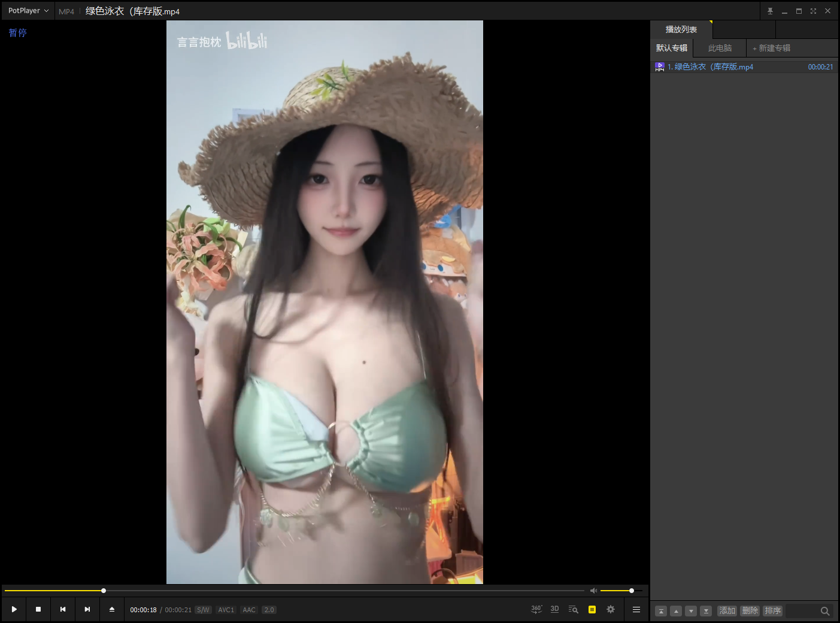
Task: Skip to the next track
Action: click(x=87, y=609)
